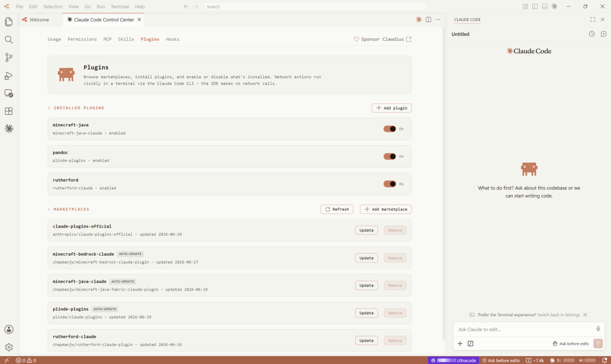The width and height of the screenshot is (611, 364).
Task: Open the Search view in activity bar
Action: tap(9, 40)
